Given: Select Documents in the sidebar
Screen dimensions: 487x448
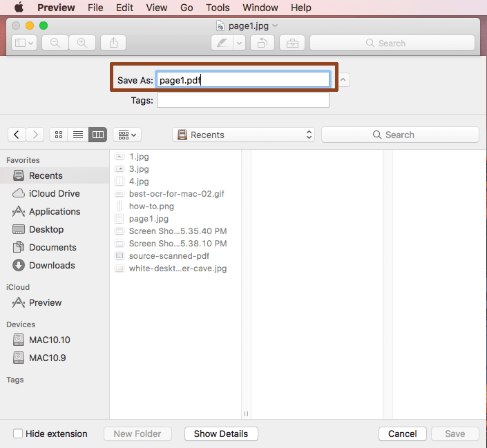Looking at the screenshot, I should 55,247.
